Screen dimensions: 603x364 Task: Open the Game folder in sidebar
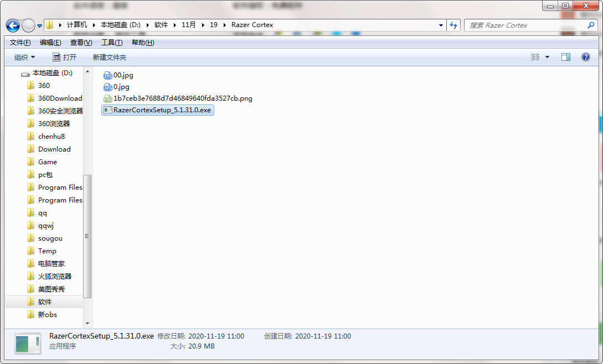pos(42,162)
